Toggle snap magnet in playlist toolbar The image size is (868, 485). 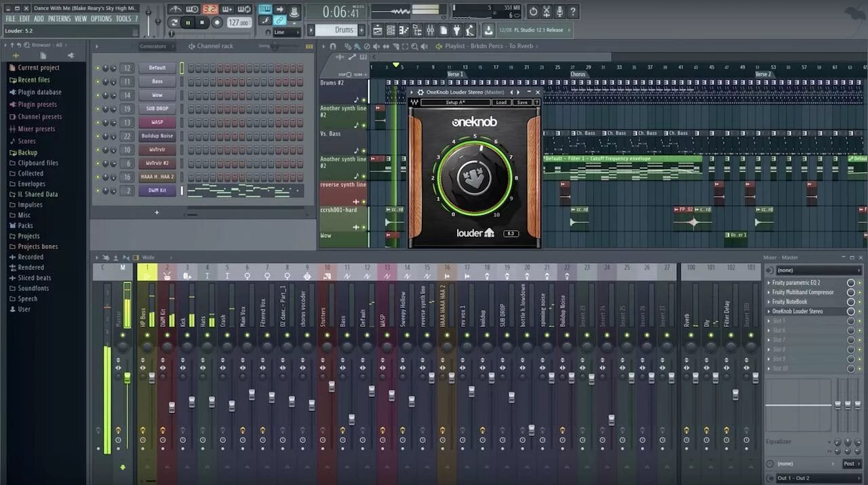click(334, 46)
